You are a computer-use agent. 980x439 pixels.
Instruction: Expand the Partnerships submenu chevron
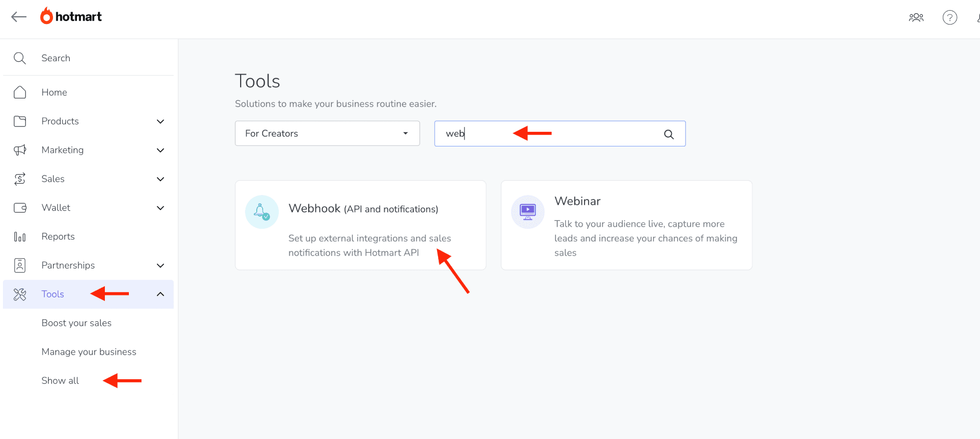160,266
